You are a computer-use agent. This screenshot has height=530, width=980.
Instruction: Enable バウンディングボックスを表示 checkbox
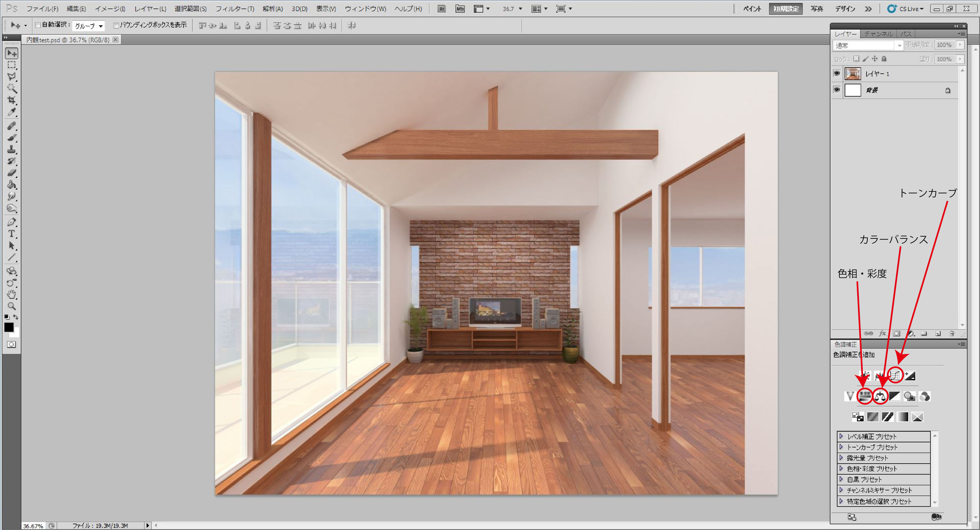pos(116,25)
